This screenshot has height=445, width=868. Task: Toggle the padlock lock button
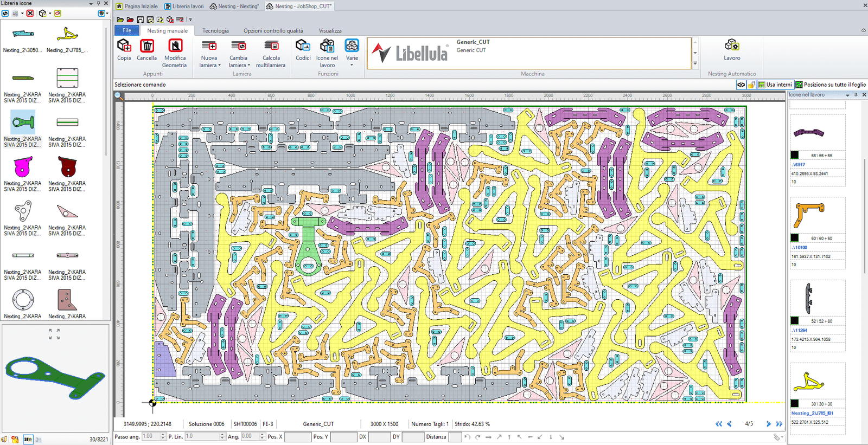[751, 85]
